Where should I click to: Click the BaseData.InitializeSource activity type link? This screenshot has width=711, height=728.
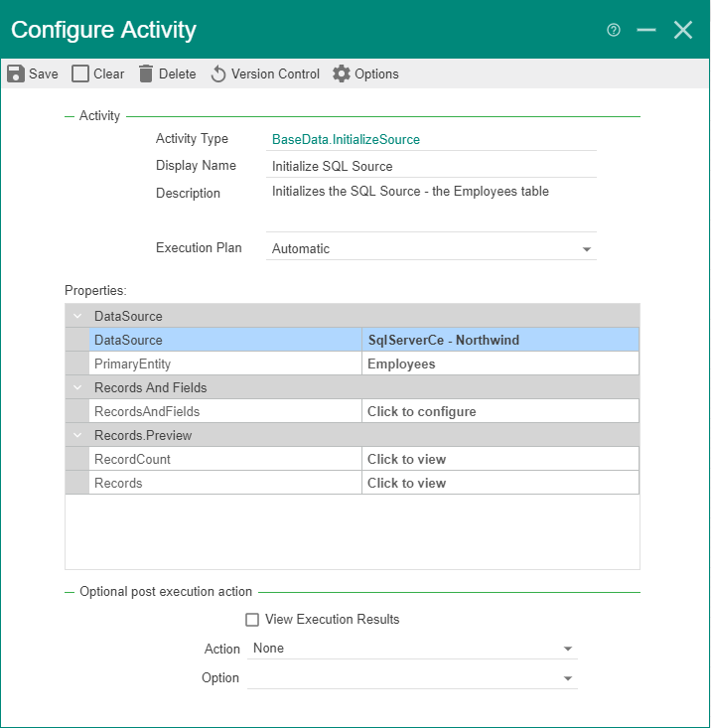pyautogui.click(x=346, y=139)
